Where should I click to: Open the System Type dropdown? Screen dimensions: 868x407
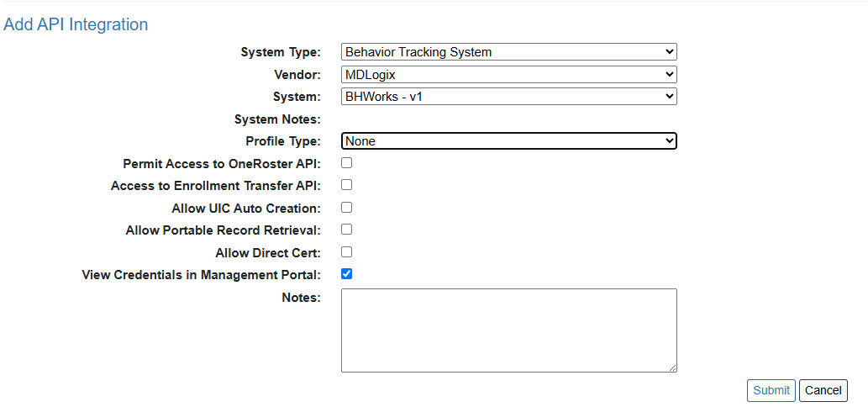[x=508, y=52]
